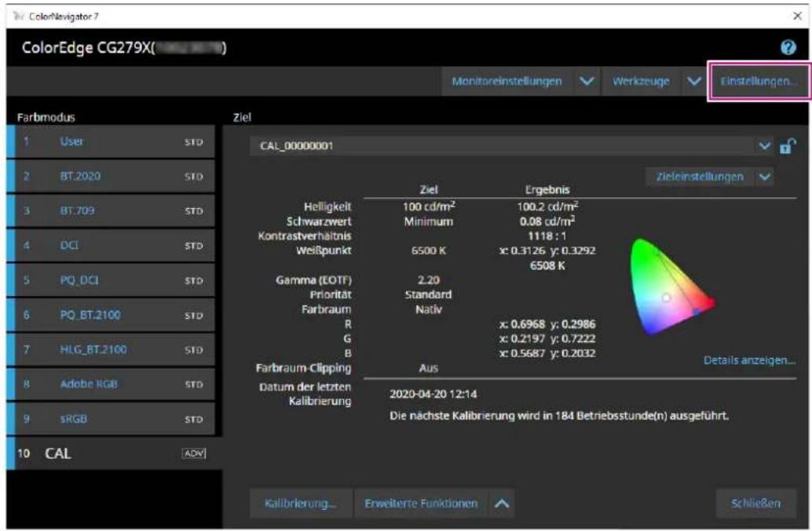This screenshot has width=812, height=531.
Task: Select color mode 4 DCI
Action: click(x=111, y=246)
